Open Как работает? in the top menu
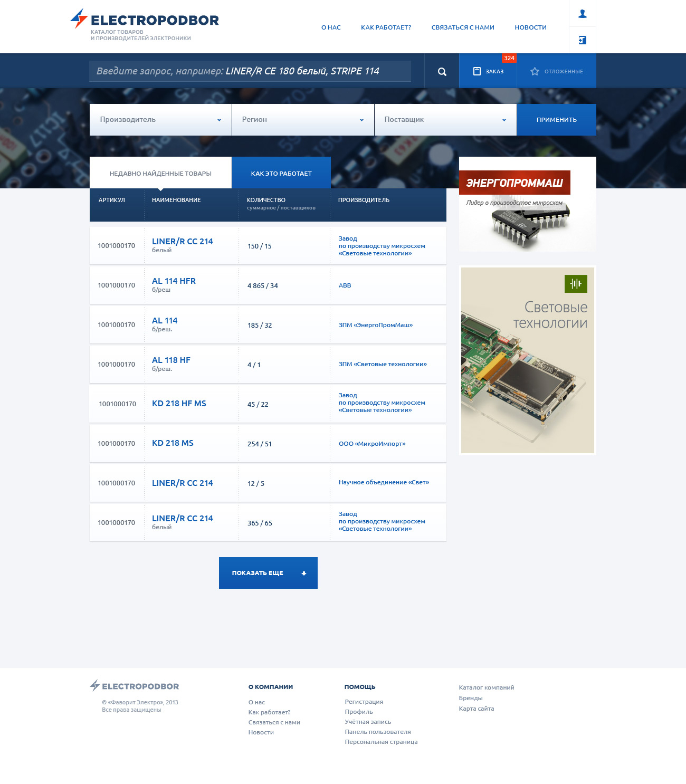Viewport: 686px width, 784px height. coord(386,27)
